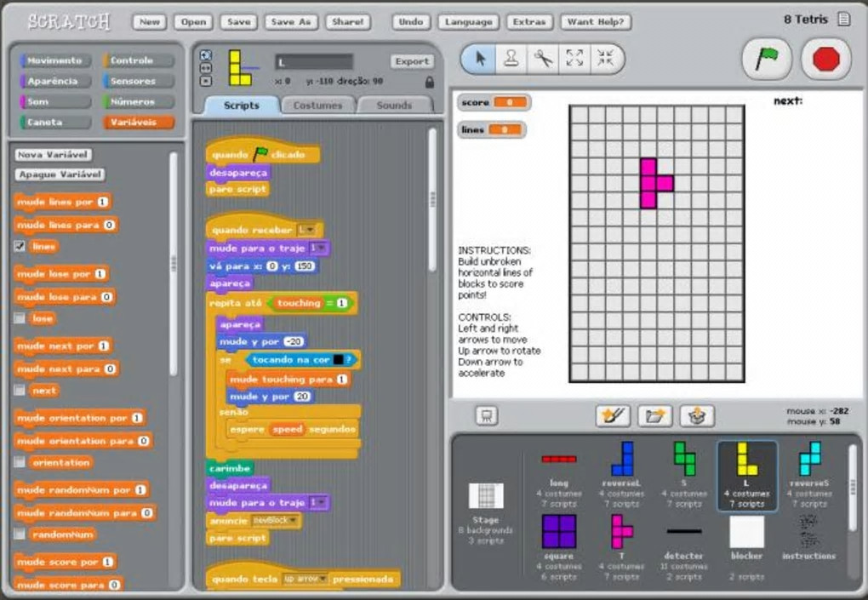868x600 pixels.
Task: Open the quando receber message dropdown
Action: click(306, 230)
